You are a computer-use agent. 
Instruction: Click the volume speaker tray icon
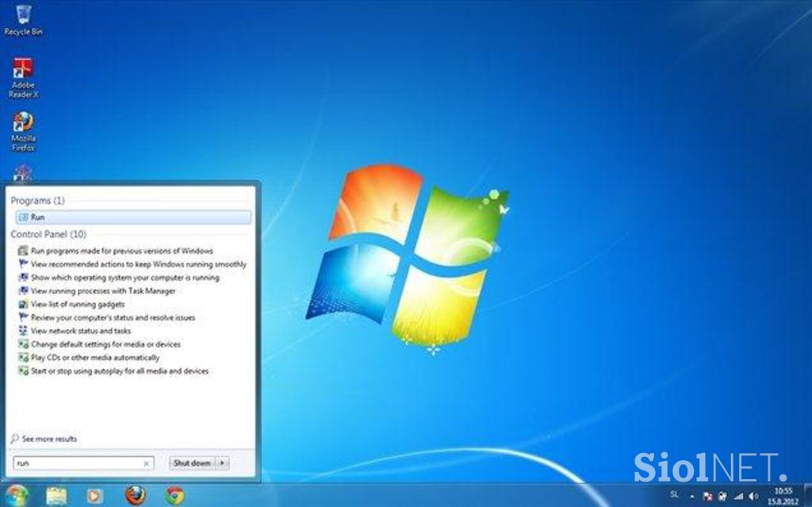point(753,496)
